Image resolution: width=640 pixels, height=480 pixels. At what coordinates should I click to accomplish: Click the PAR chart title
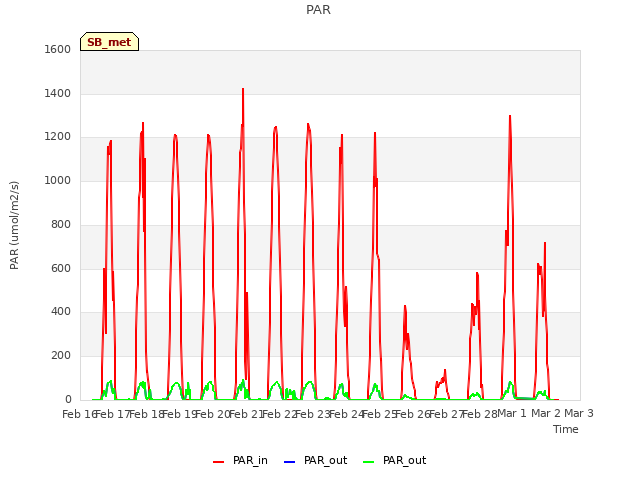318,9
